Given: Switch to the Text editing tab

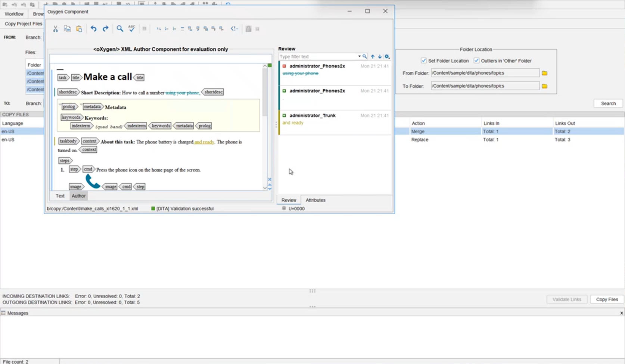Looking at the screenshot, I should (60, 196).
